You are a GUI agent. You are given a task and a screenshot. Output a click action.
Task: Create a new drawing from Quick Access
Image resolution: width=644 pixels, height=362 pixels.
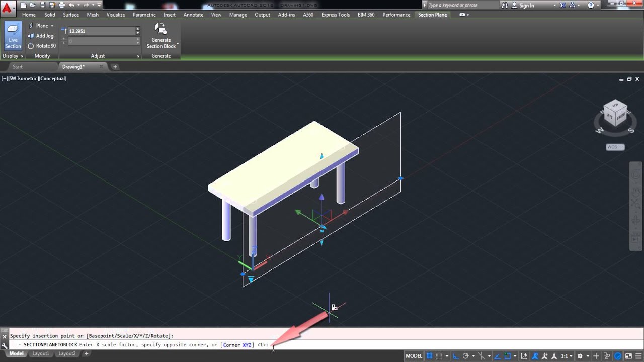(x=23, y=5)
